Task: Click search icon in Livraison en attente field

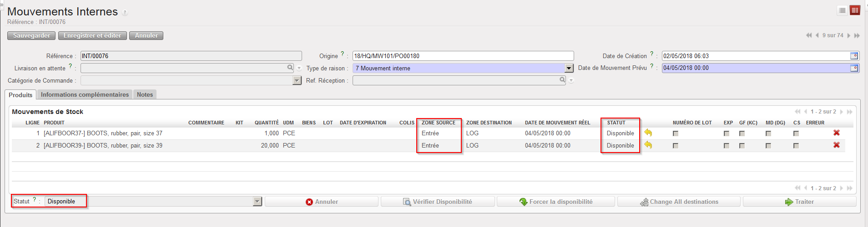Action: (290, 68)
